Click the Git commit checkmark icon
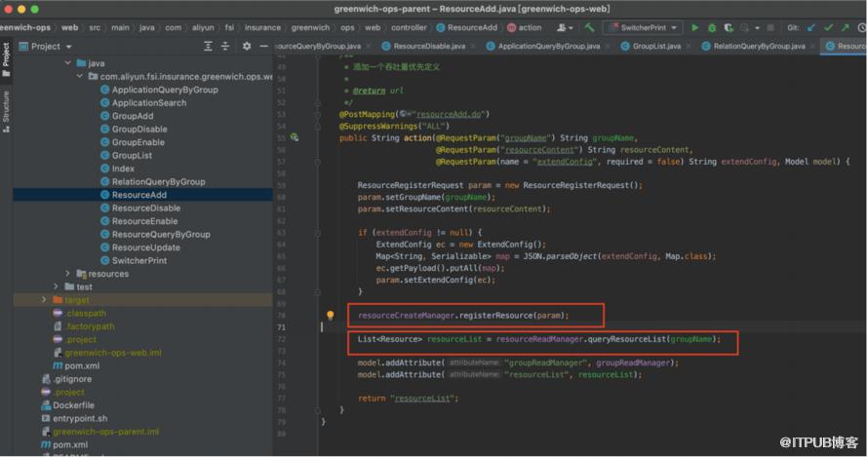Viewport: 868px width, 457px height. pos(828,27)
